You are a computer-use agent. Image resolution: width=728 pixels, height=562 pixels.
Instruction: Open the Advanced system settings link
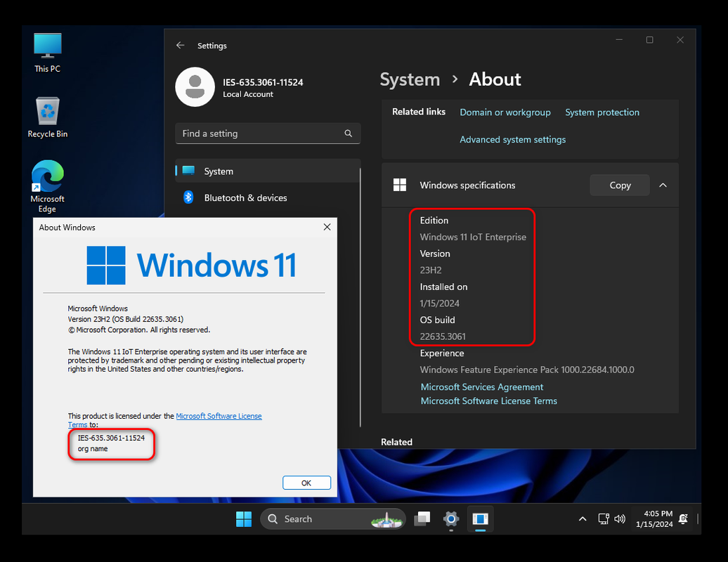pos(512,139)
